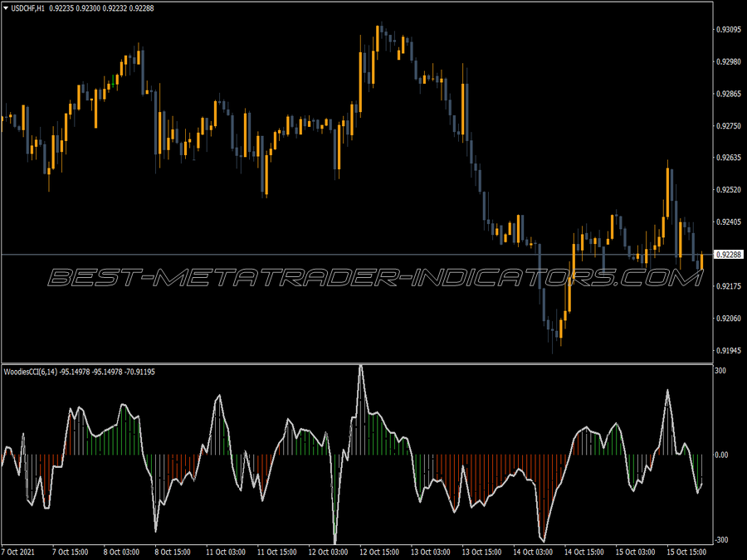Click the 8 Oct 15:00 time label

tap(173, 553)
